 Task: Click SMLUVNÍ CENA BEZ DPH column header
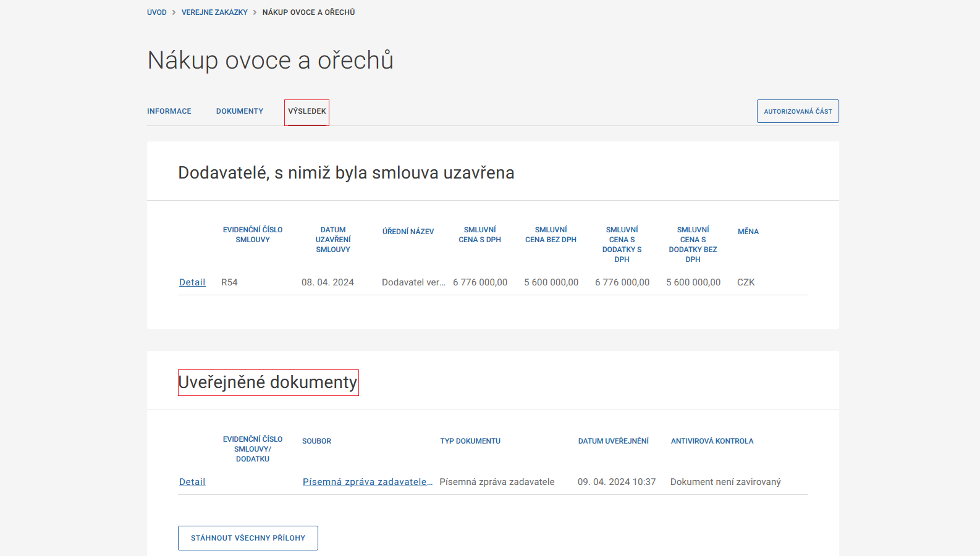coord(551,235)
